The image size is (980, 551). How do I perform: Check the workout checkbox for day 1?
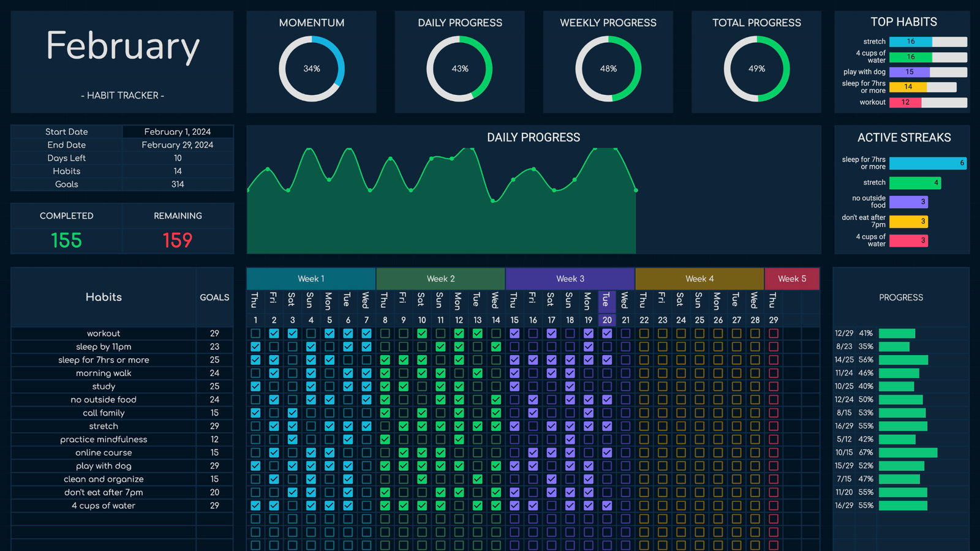255,334
